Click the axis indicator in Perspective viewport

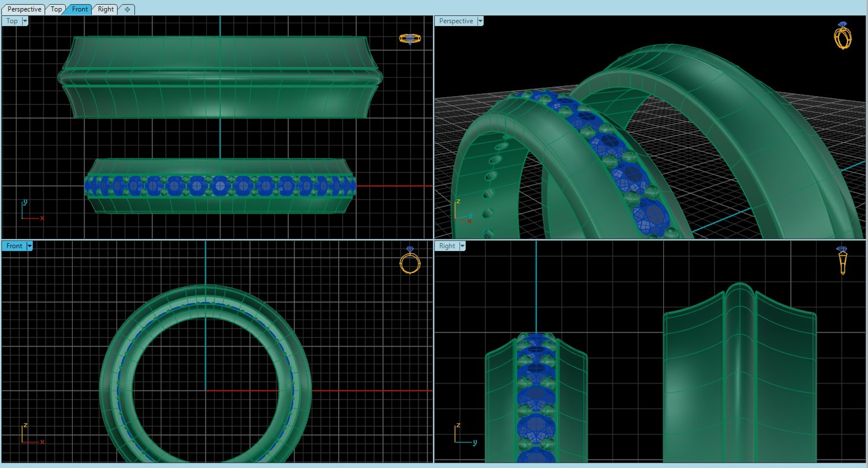click(463, 212)
